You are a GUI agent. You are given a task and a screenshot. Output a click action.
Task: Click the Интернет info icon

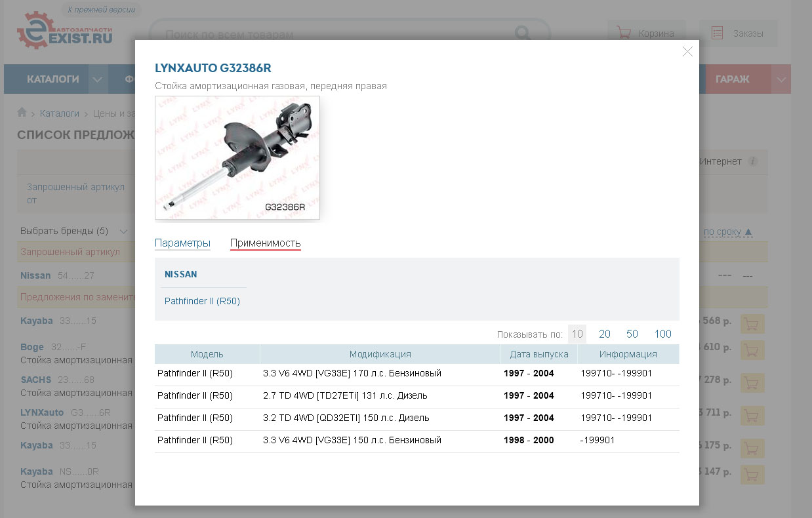tap(753, 161)
